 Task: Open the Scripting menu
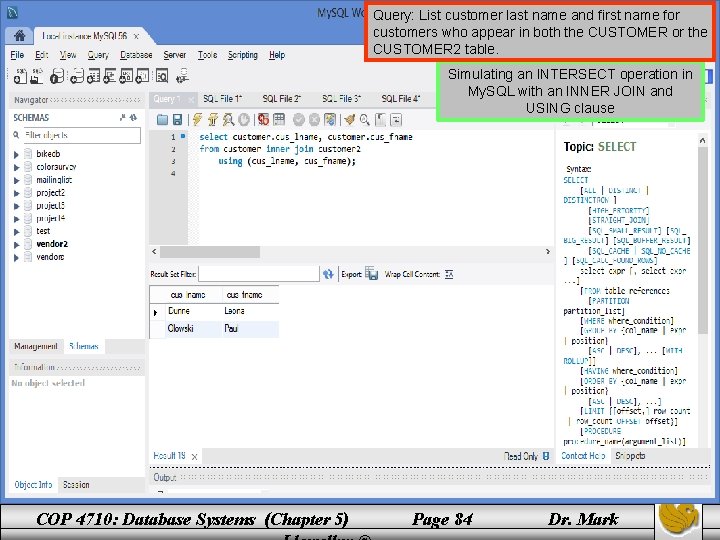click(242, 55)
